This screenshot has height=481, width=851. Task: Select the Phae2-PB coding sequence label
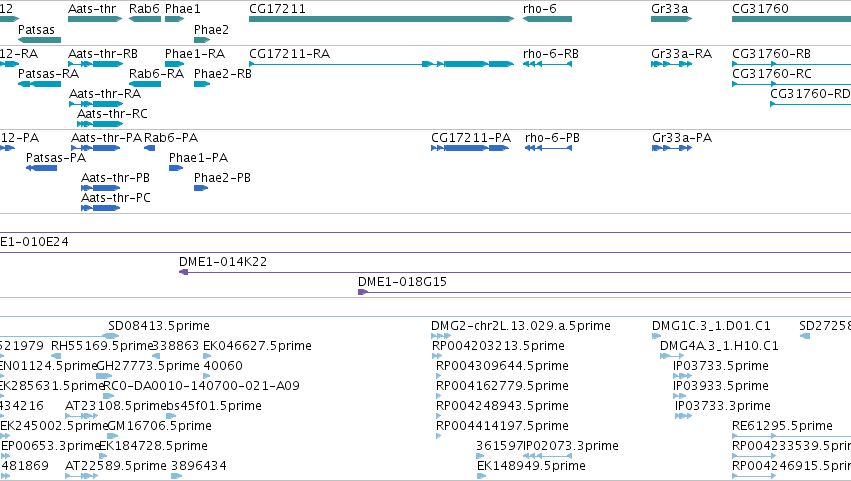tap(223, 178)
